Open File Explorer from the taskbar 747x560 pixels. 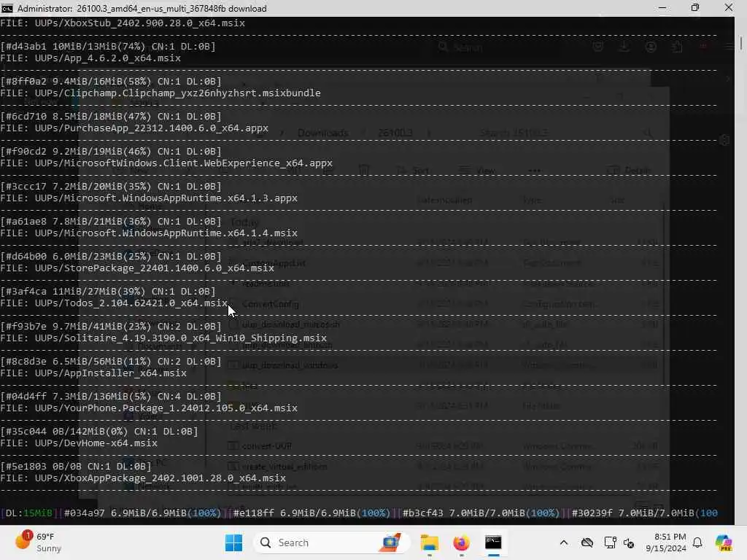pyautogui.click(x=429, y=542)
